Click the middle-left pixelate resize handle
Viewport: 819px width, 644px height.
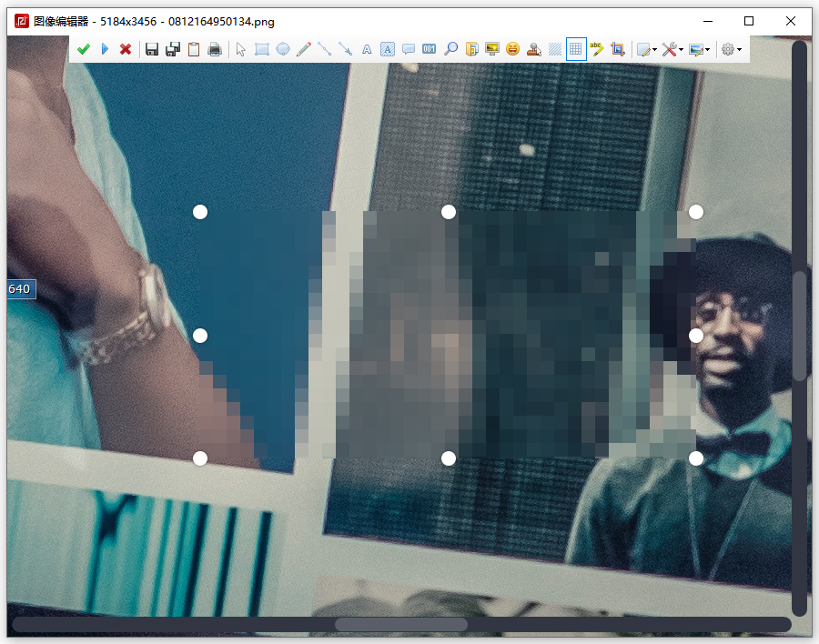pyautogui.click(x=200, y=336)
